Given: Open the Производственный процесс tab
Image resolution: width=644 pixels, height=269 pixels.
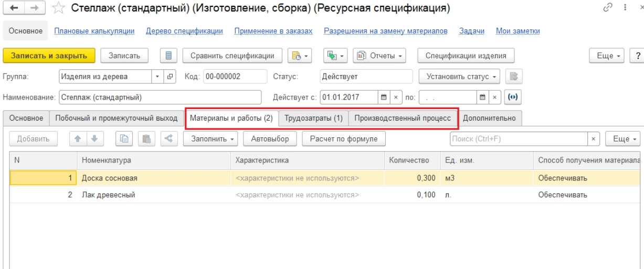Looking at the screenshot, I should tap(403, 119).
